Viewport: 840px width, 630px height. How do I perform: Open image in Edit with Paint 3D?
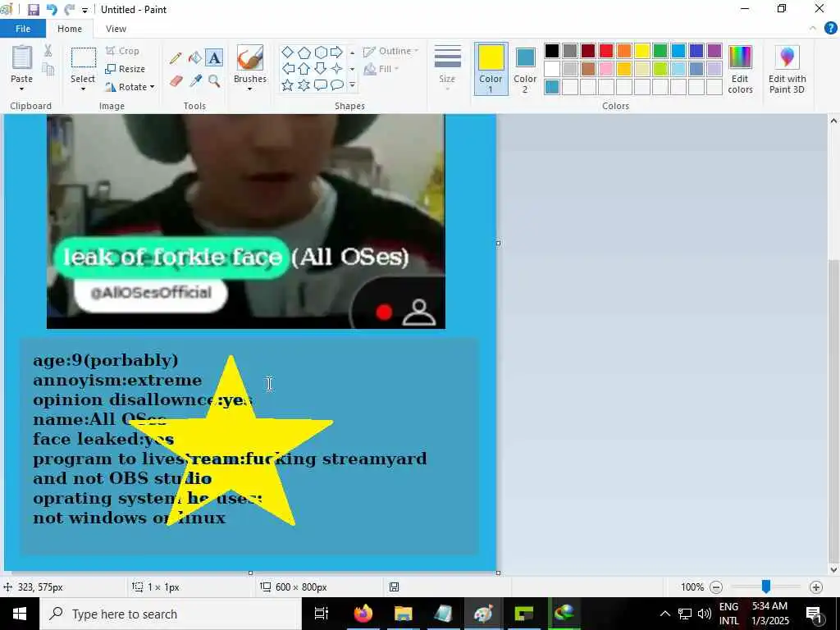pos(787,69)
